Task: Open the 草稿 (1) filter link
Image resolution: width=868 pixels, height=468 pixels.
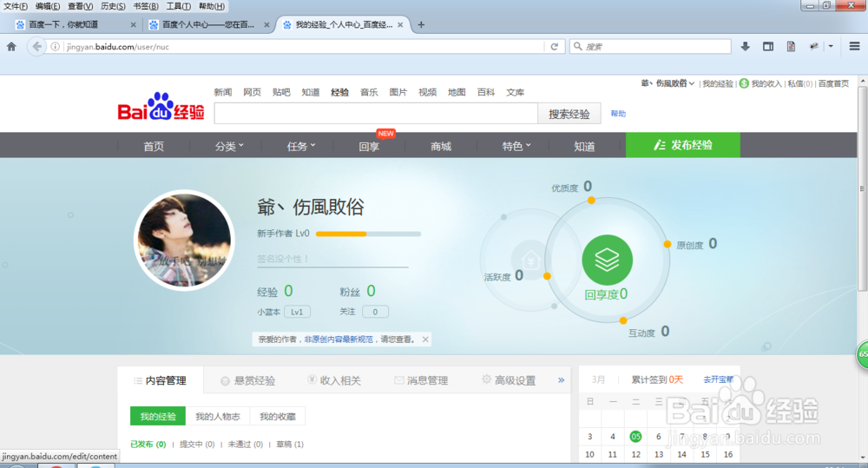Action: 290,445
